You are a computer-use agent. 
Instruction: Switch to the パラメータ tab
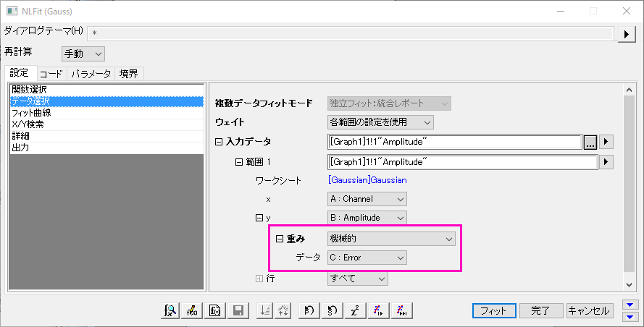(91, 74)
